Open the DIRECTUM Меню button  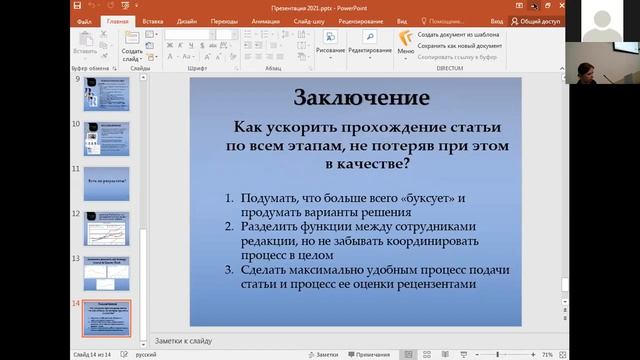click(405, 45)
